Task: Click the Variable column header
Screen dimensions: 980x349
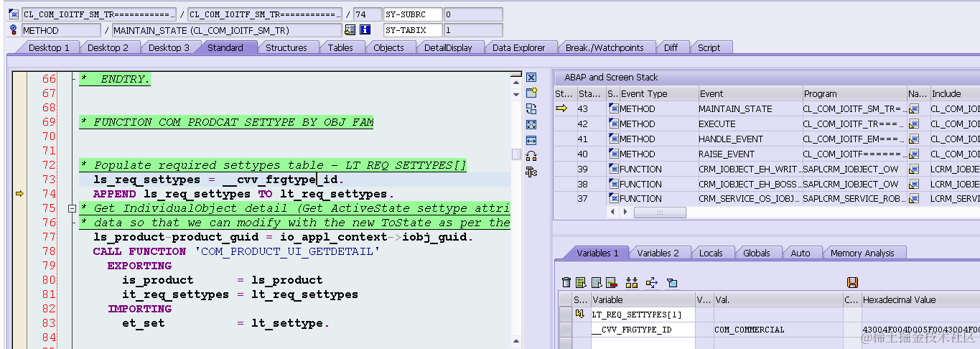Action: 643,299
